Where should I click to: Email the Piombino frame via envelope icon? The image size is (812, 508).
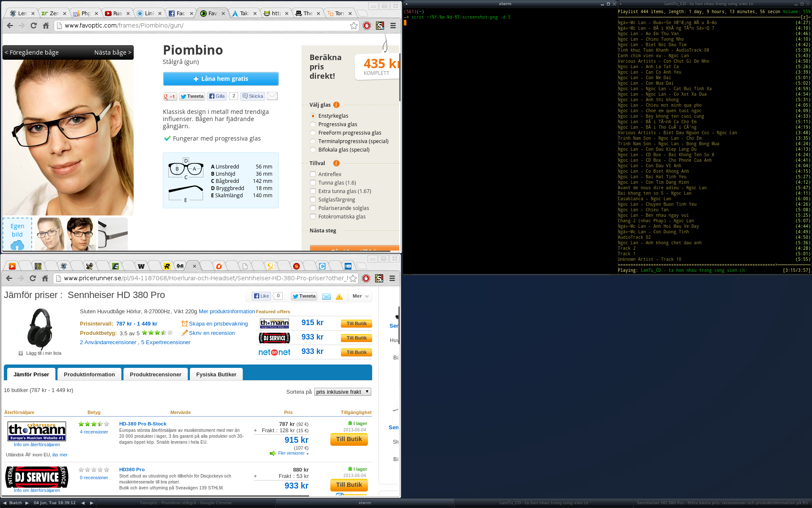[x=272, y=96]
